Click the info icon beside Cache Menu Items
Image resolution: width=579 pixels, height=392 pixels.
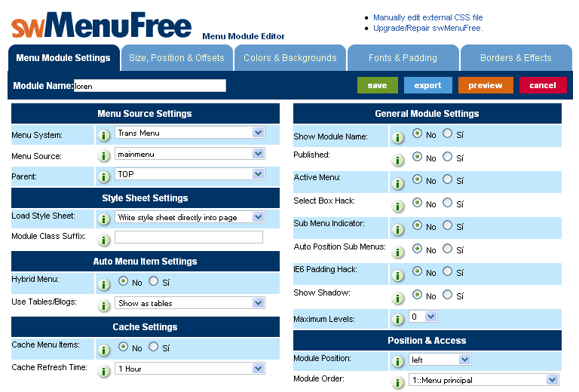(104, 350)
